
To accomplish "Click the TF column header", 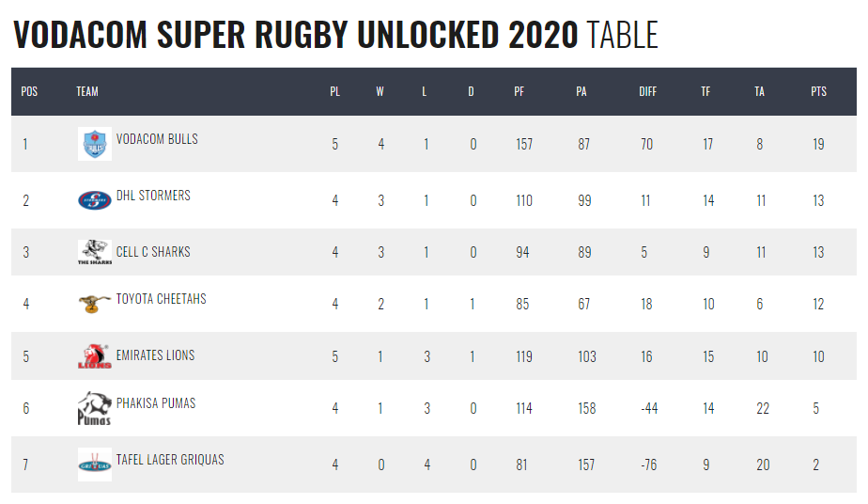I will point(705,91).
